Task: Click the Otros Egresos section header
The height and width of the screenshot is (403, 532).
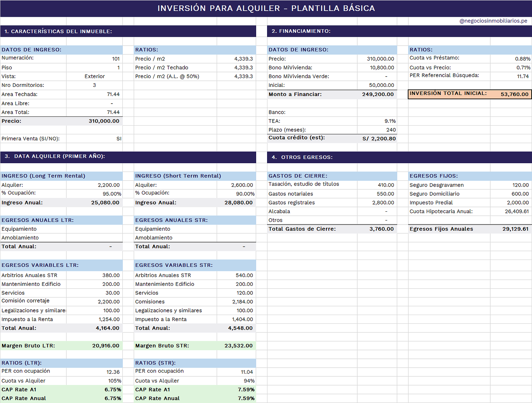Action: pyautogui.click(x=399, y=157)
